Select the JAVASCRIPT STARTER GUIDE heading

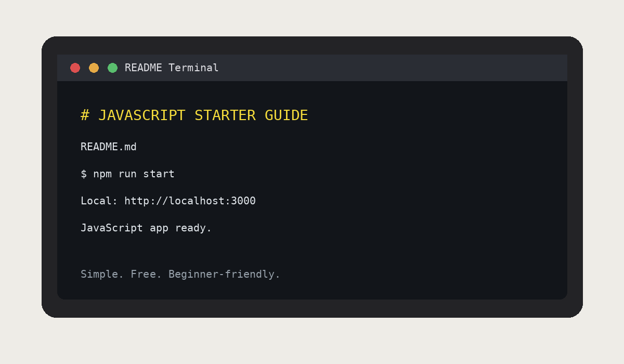[x=194, y=115]
